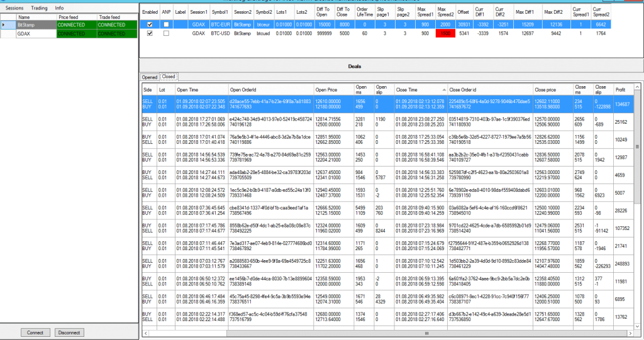This screenshot has height=340, width=644.
Task: Click the Close Time sort arrow
Action: [x=444, y=90]
